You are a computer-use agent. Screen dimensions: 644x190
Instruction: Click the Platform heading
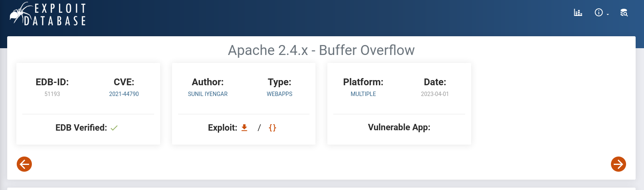tap(363, 82)
